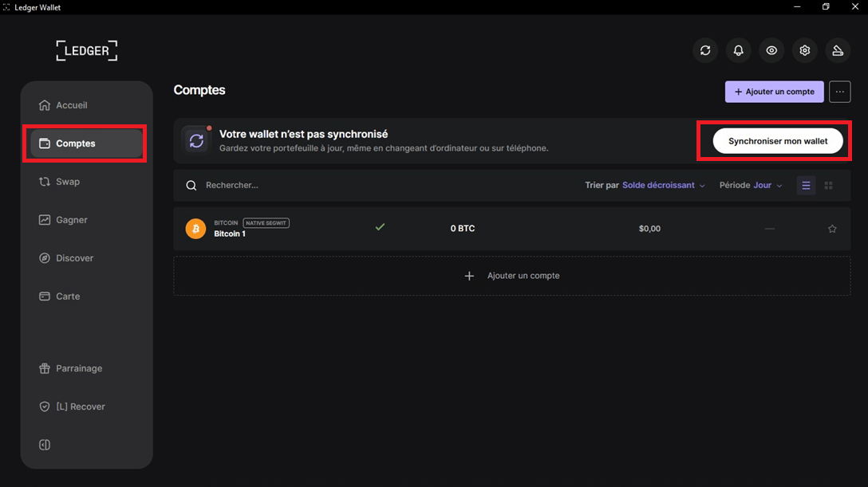The height and width of the screenshot is (487, 868).
Task: Switch to grid view layout
Action: tap(828, 186)
